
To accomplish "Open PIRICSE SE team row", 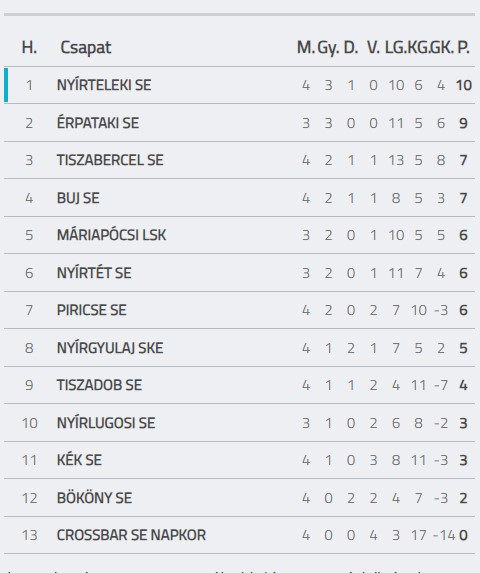I will (x=239, y=310).
